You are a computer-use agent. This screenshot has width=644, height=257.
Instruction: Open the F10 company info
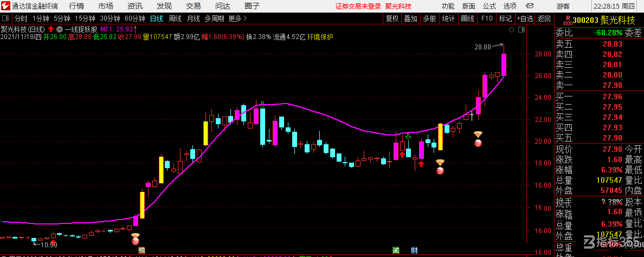[487, 18]
